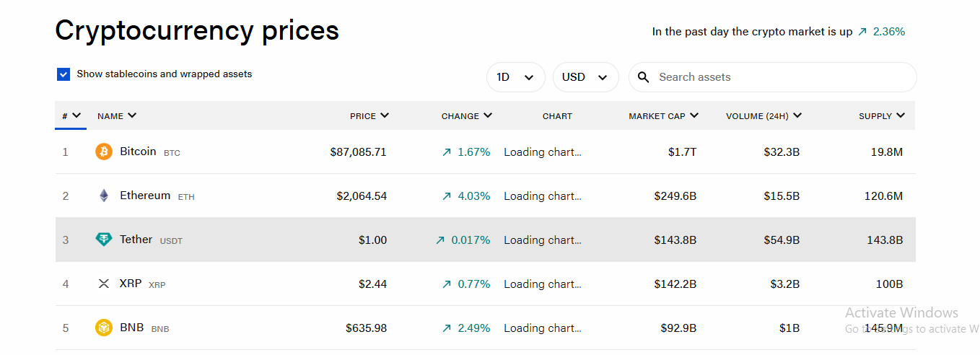Sort table by CHANGE column
Image resolution: width=980 pixels, height=355 pixels.
467,115
